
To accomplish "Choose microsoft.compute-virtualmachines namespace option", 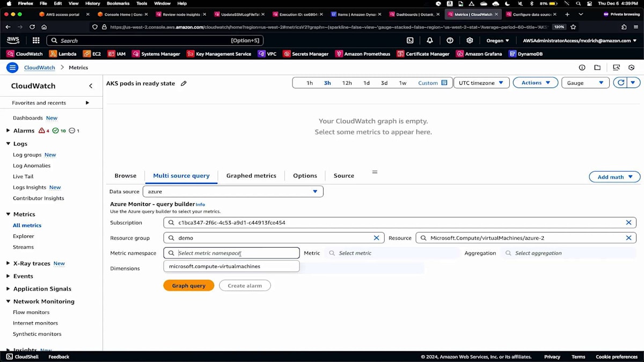I will (231, 266).
